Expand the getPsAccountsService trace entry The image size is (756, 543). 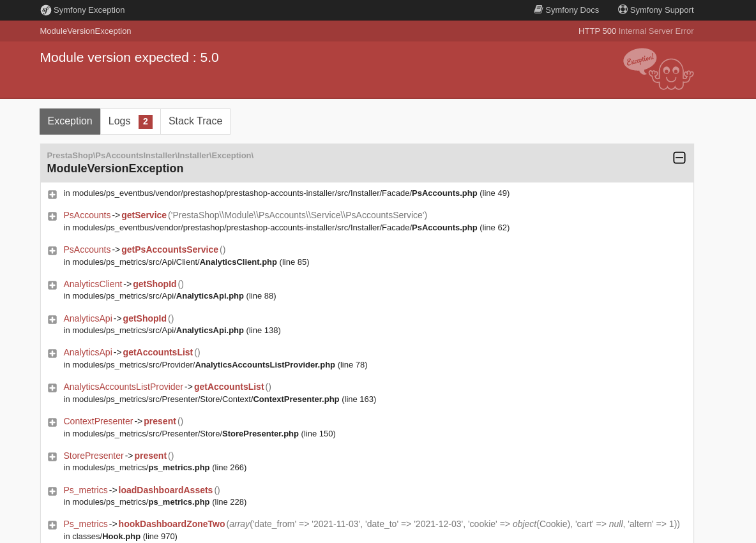click(x=52, y=251)
